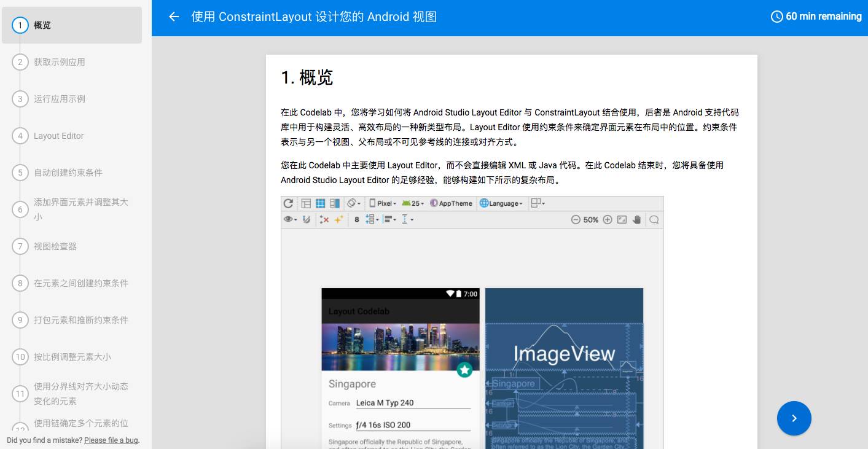868x449 pixels.
Task: Open the Pixel device dropdown
Action: click(x=383, y=203)
